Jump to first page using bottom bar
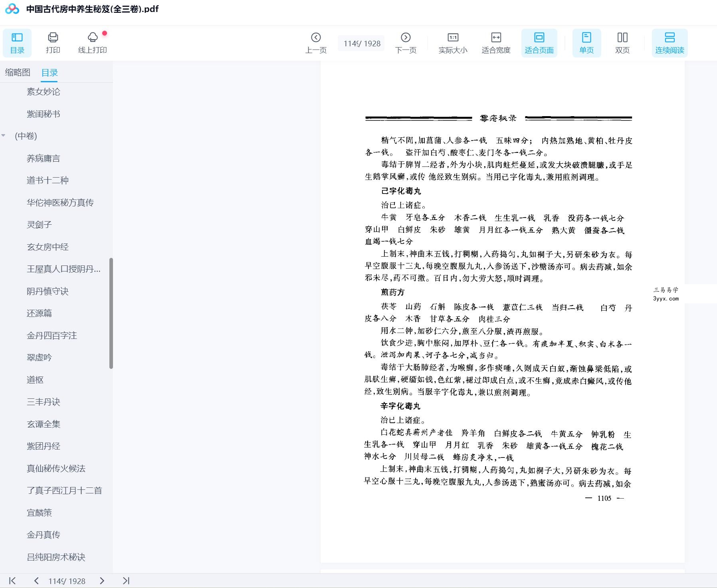This screenshot has height=588, width=717. [x=12, y=581]
